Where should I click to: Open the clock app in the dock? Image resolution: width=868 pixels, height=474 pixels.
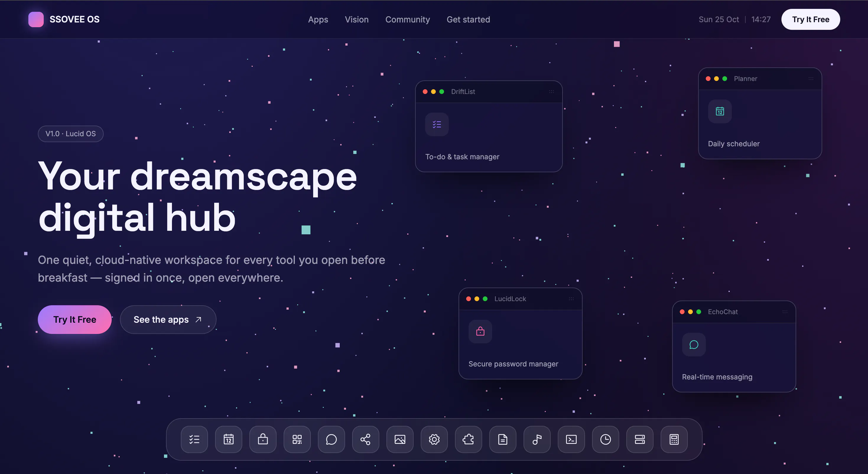(606, 439)
